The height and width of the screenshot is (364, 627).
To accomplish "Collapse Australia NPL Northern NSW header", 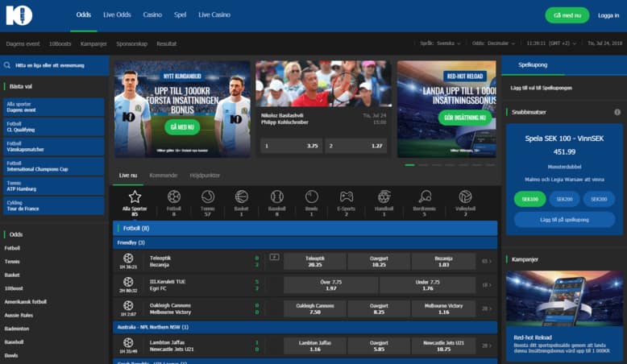I will (305, 327).
